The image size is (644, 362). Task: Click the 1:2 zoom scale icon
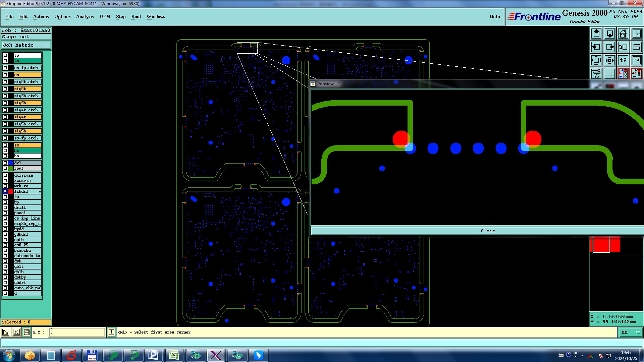623,60
